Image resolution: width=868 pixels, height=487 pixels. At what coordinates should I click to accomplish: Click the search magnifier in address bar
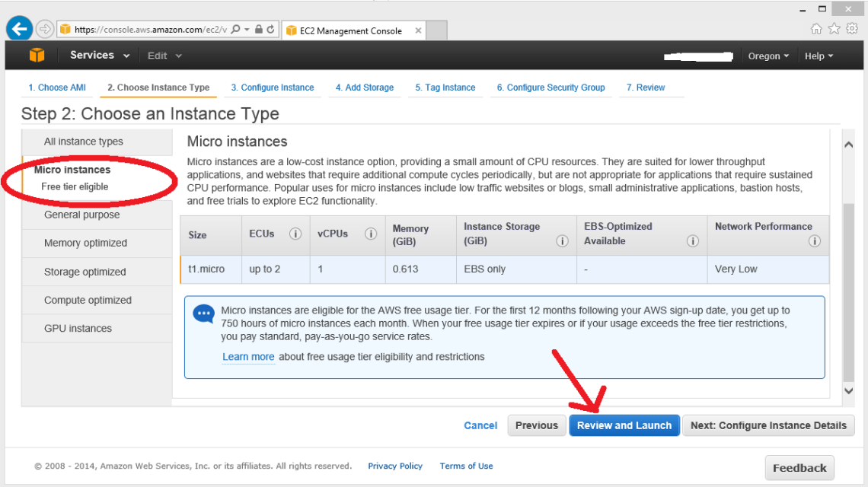tap(236, 30)
